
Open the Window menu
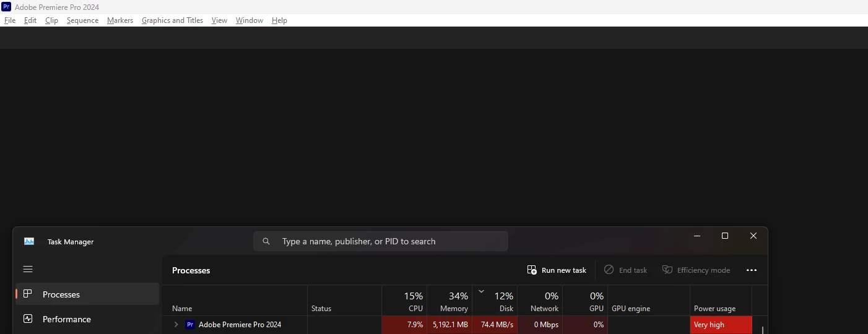tap(250, 20)
